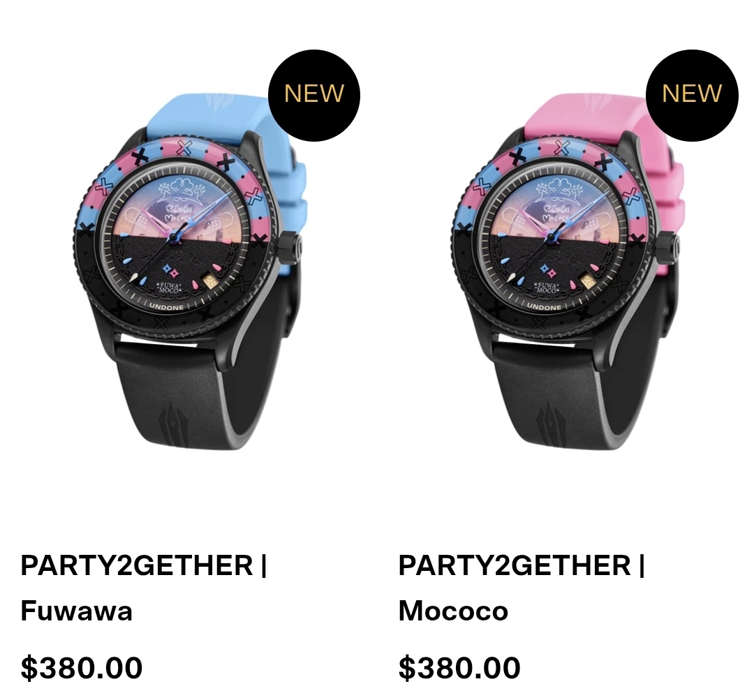Click the $380.00 price under Mococo
Viewport: 754px width, 700px height.
[459, 667]
